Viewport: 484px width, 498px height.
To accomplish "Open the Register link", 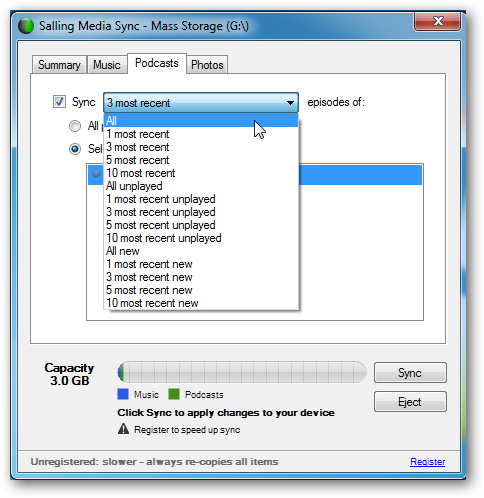I will (x=427, y=462).
